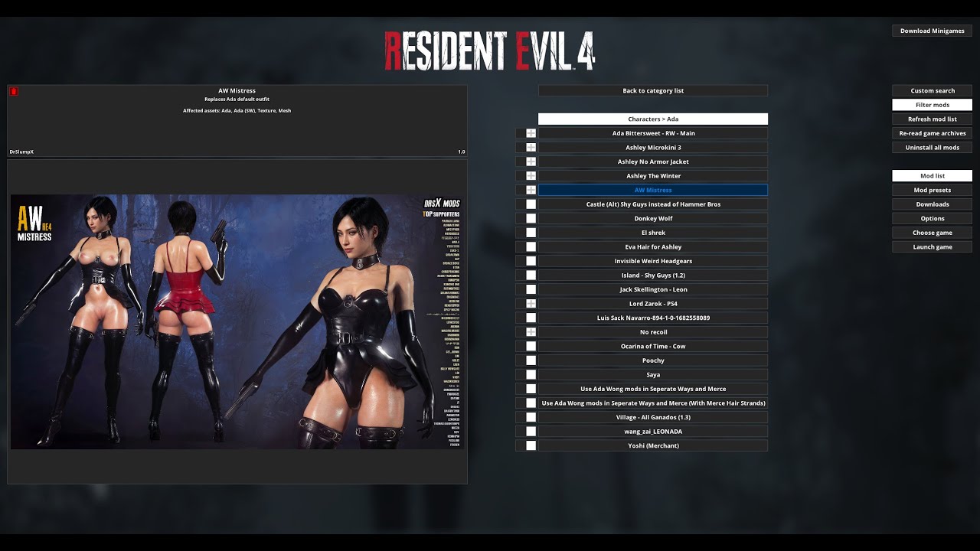This screenshot has height=551, width=980.
Task: Toggle the Saya mod switch
Action: click(x=531, y=374)
